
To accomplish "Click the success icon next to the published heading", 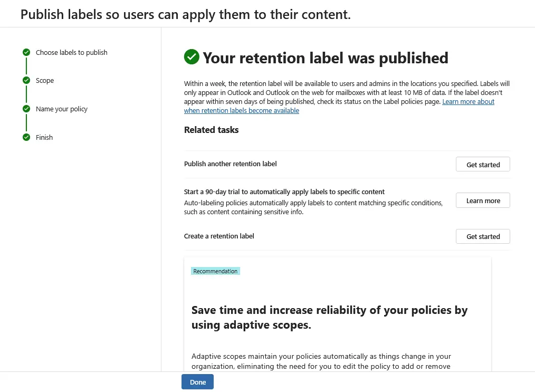I will click(191, 57).
